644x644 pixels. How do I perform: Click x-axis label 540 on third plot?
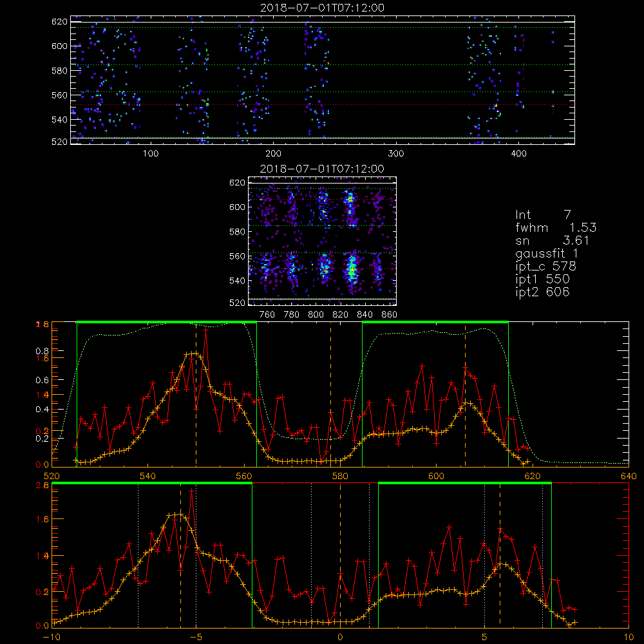pos(148,477)
